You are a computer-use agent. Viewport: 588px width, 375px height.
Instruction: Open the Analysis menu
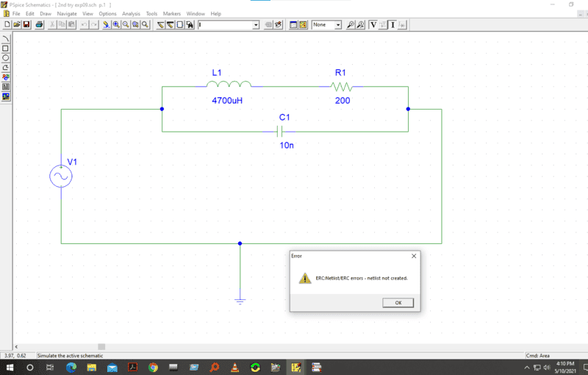coord(131,13)
